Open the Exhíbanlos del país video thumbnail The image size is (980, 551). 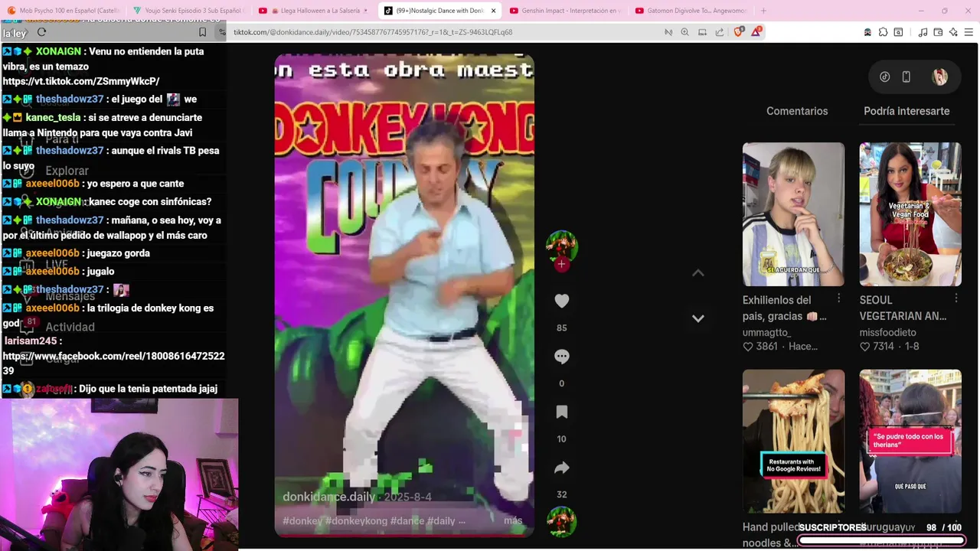(793, 214)
